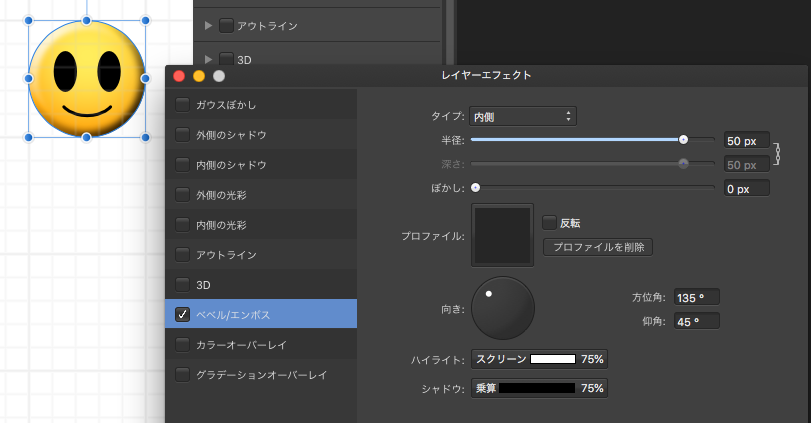Select 外側の光彩 row in effects list

pos(261,194)
